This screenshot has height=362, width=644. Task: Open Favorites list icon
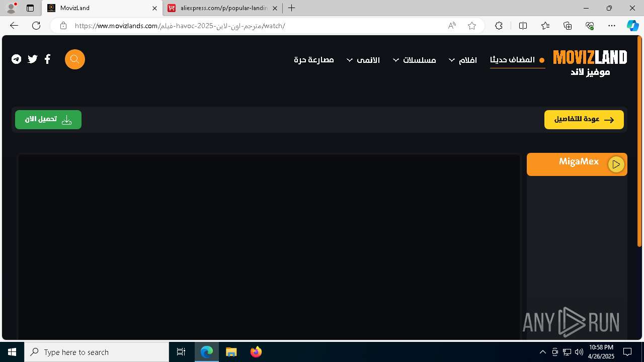point(545,26)
